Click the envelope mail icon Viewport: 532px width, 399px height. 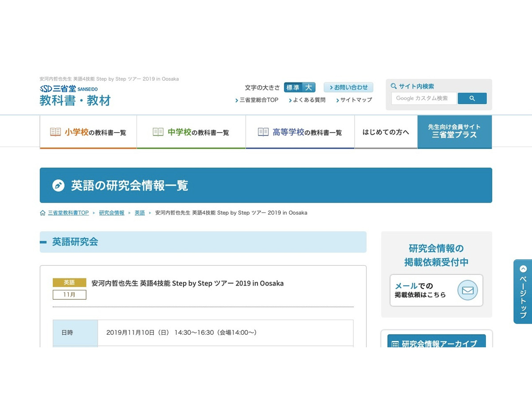[x=467, y=290]
